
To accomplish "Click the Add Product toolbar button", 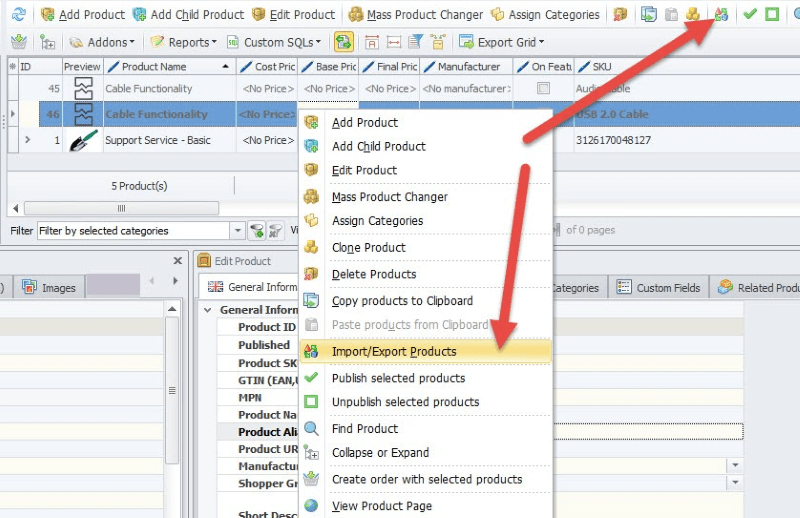I will coord(83,15).
